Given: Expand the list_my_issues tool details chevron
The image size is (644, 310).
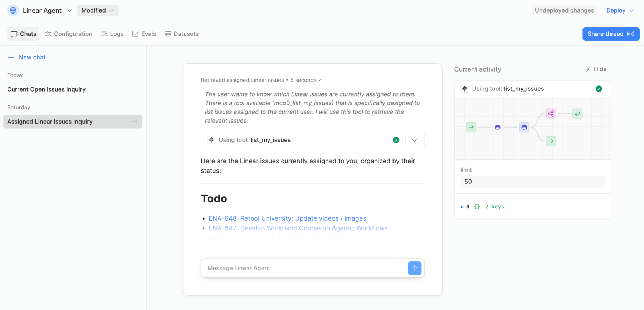Looking at the screenshot, I should pyautogui.click(x=414, y=140).
